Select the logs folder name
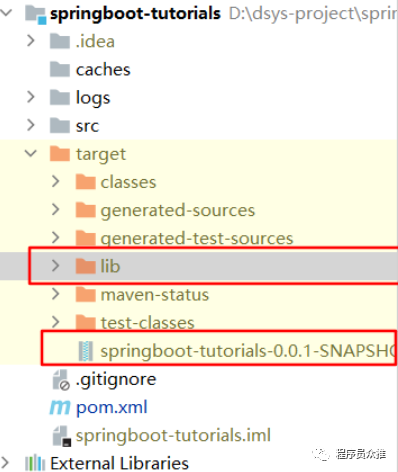The width and height of the screenshot is (398, 472). coord(93,98)
